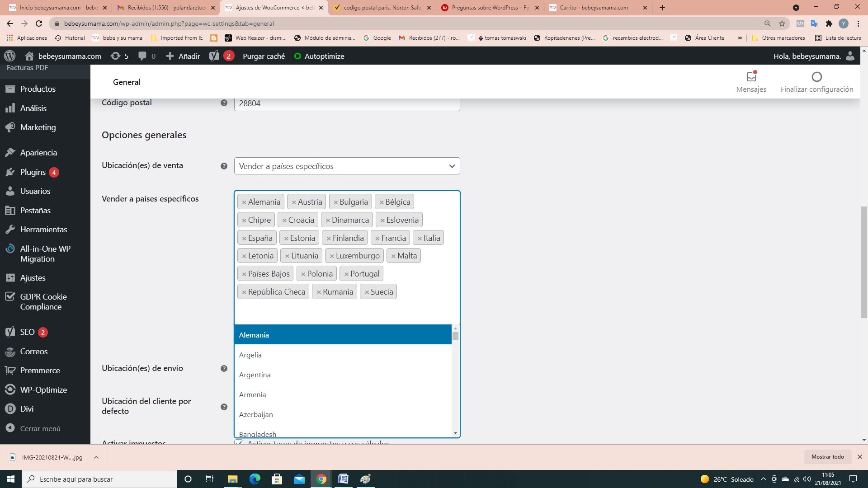Click Mostrar todo downloads button

click(x=827, y=457)
